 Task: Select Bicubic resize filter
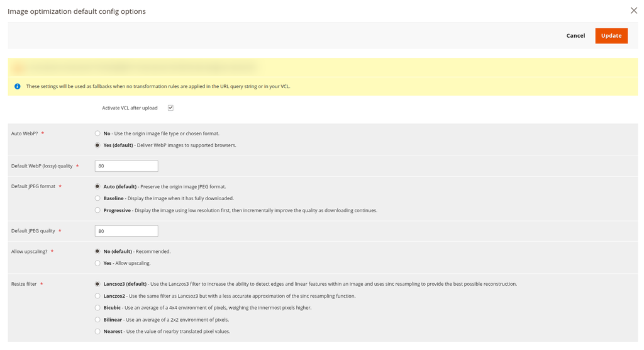click(x=97, y=308)
